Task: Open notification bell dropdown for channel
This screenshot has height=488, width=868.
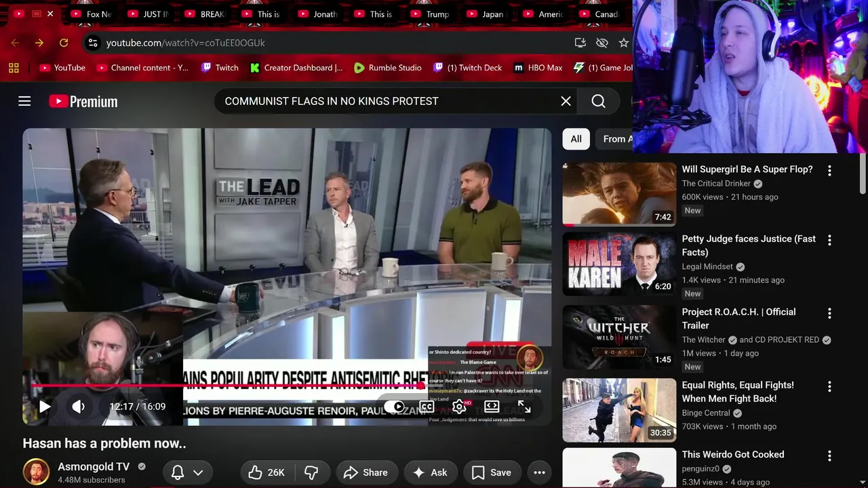Action: click(x=188, y=472)
